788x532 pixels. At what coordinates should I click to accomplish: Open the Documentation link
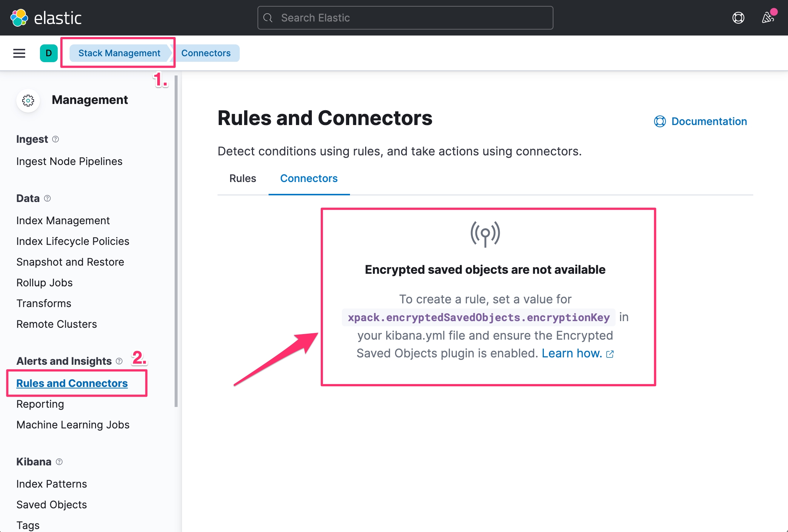point(700,121)
